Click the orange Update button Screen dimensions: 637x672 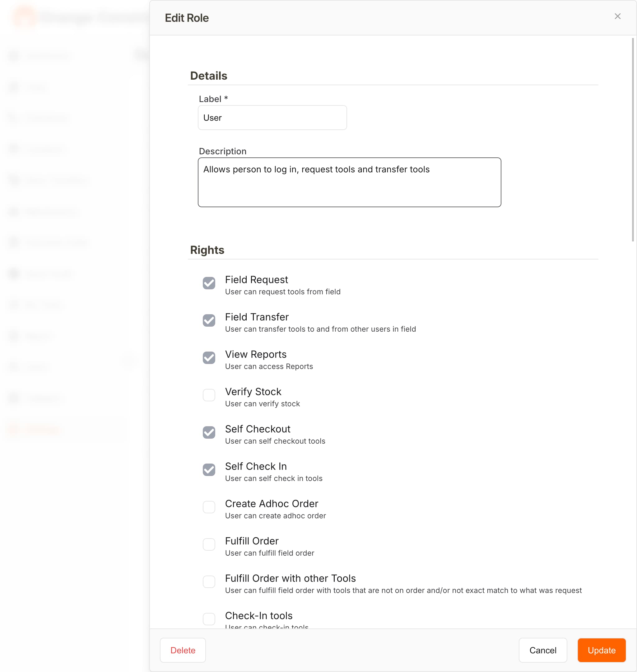[601, 650]
